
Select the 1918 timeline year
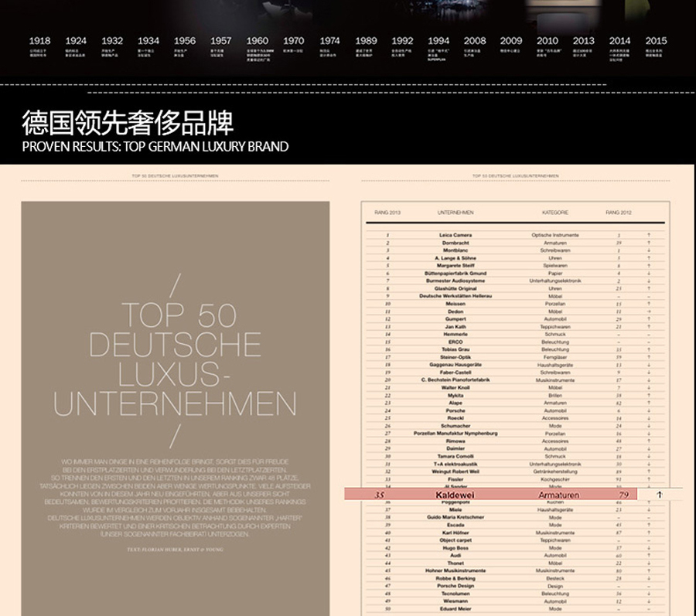click(x=39, y=41)
